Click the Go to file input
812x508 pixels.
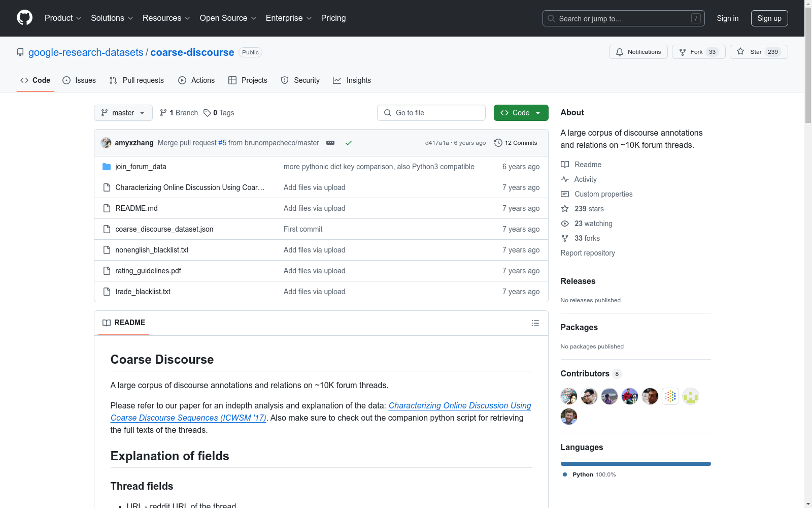431,113
